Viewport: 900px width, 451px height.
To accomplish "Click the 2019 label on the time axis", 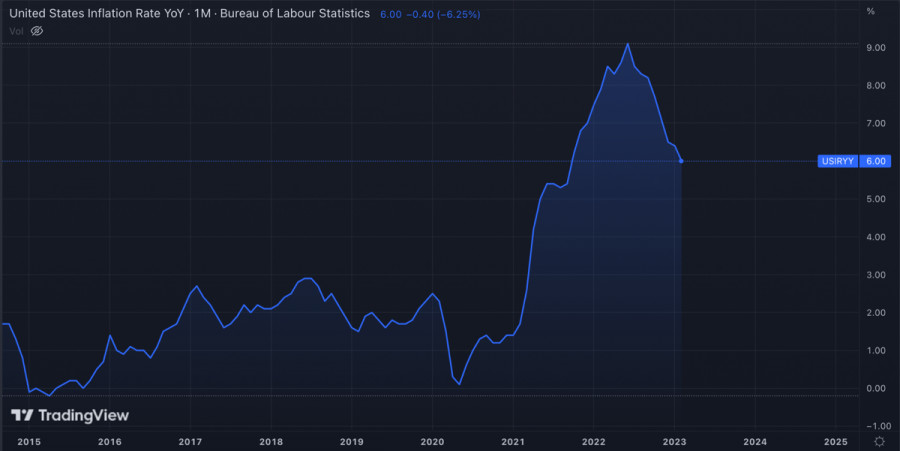I will tap(351, 442).
